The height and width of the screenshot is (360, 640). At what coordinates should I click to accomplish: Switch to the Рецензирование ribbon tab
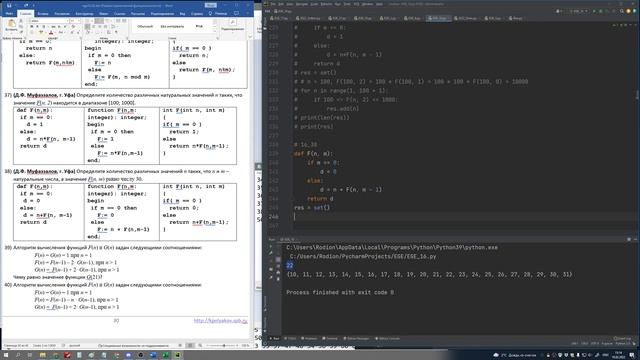pyautogui.click(x=162, y=13)
